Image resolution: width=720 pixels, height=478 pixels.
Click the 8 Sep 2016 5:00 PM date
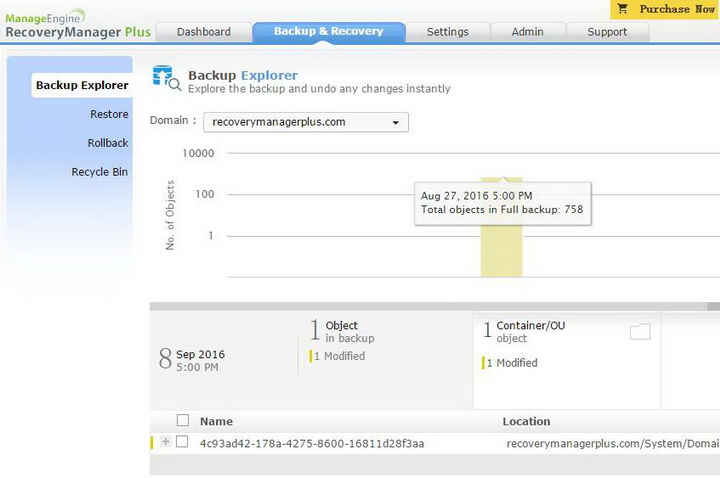pos(192,360)
